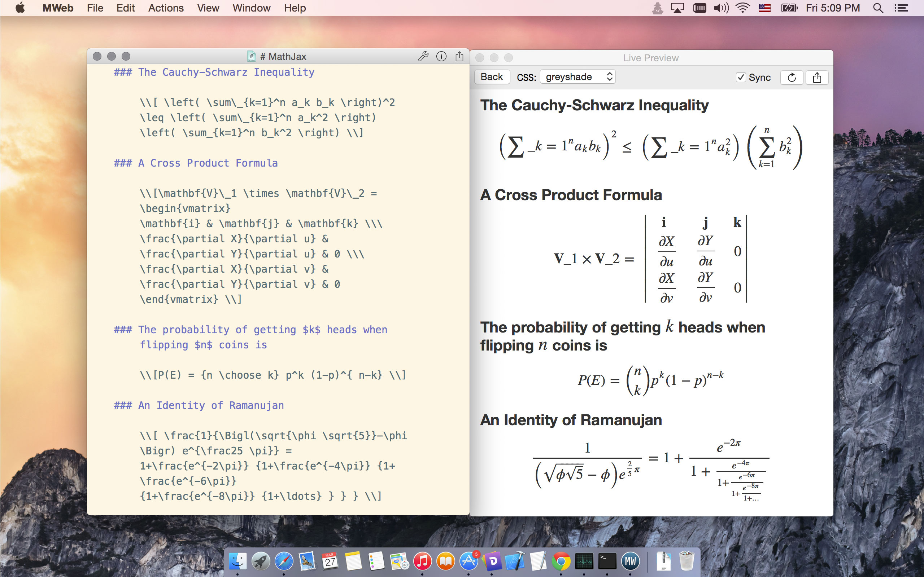This screenshot has height=577, width=924.
Task: Open Spotlight search in menu bar
Action: pyautogui.click(x=878, y=8)
